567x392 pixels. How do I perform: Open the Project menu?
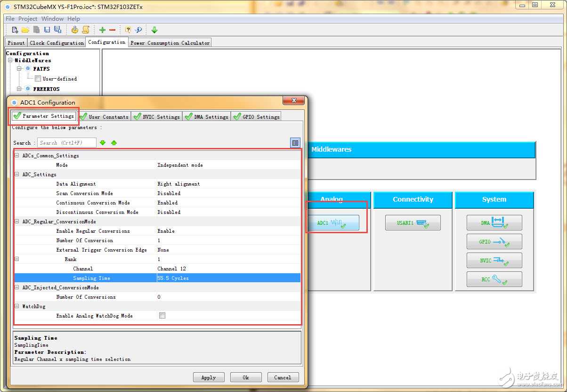tap(28, 18)
